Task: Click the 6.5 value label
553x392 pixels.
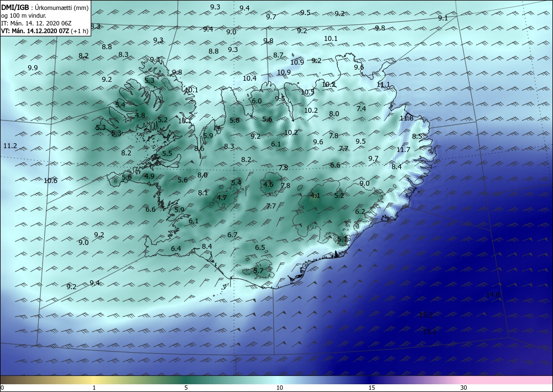Action: coord(260,248)
